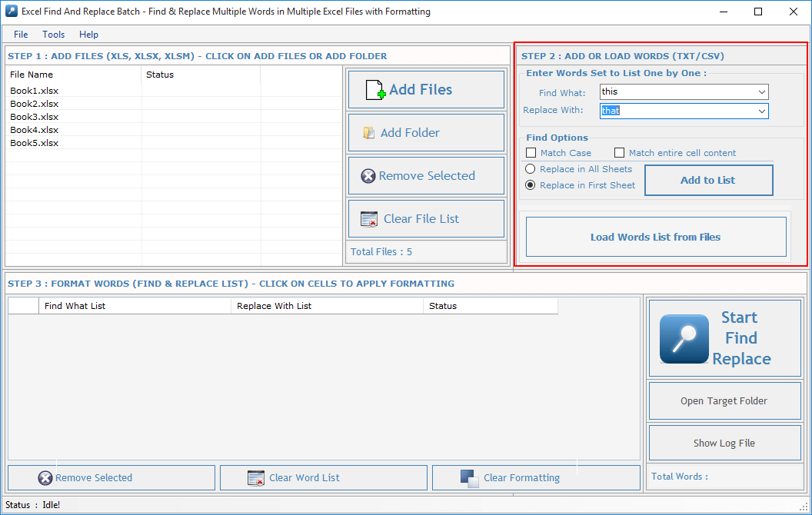Click Clear Word List button label

304,478
